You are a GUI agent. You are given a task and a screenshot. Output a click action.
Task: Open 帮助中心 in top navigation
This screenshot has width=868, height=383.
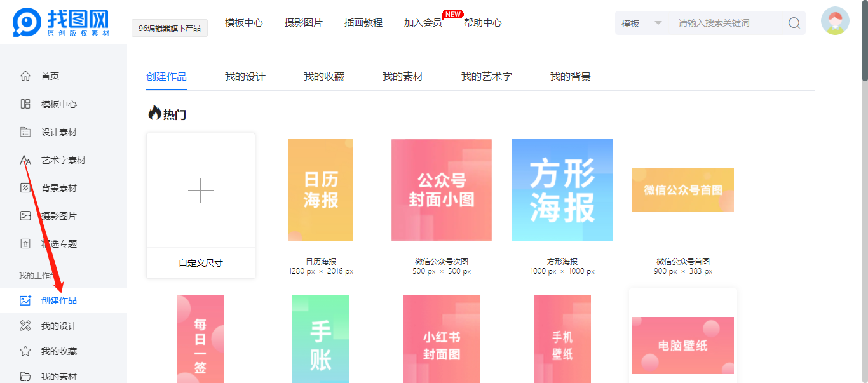point(482,23)
